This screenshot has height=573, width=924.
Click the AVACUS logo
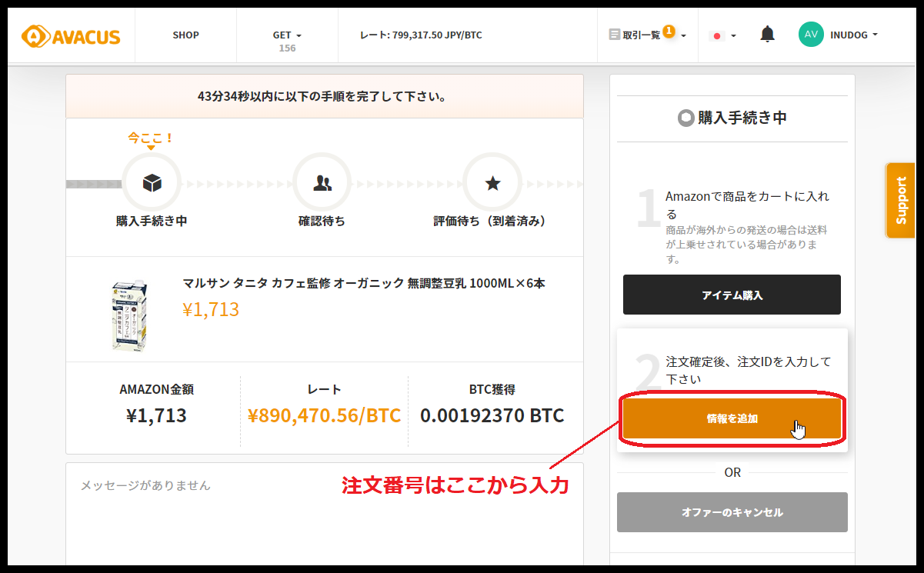coord(71,35)
